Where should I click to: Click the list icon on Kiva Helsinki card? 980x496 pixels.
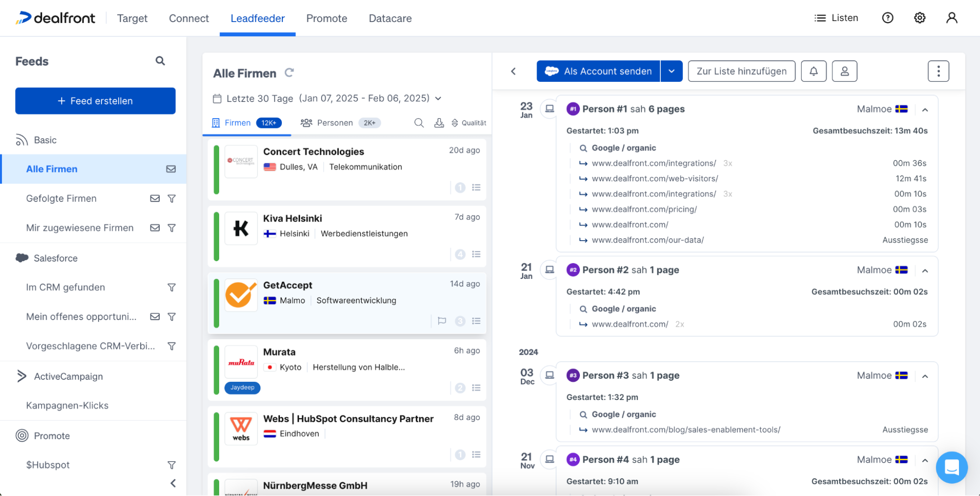(x=476, y=254)
